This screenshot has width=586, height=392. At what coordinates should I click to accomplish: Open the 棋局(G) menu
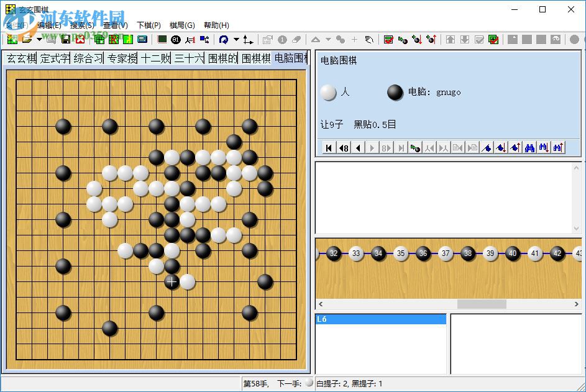pyautogui.click(x=183, y=25)
